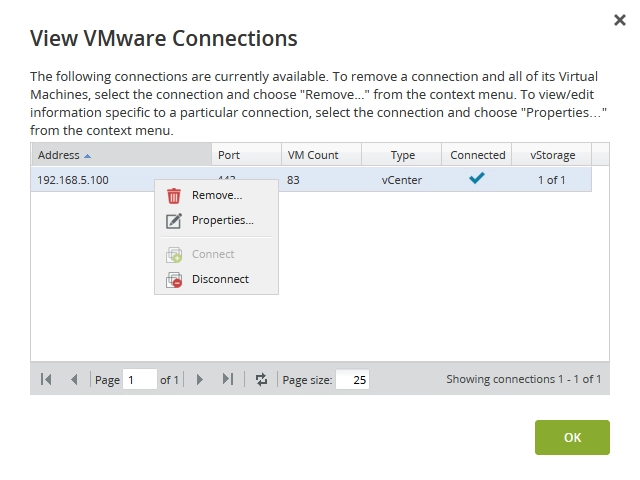Sort by the vStorage column header
This screenshot has height=480, width=640.
coord(551,155)
